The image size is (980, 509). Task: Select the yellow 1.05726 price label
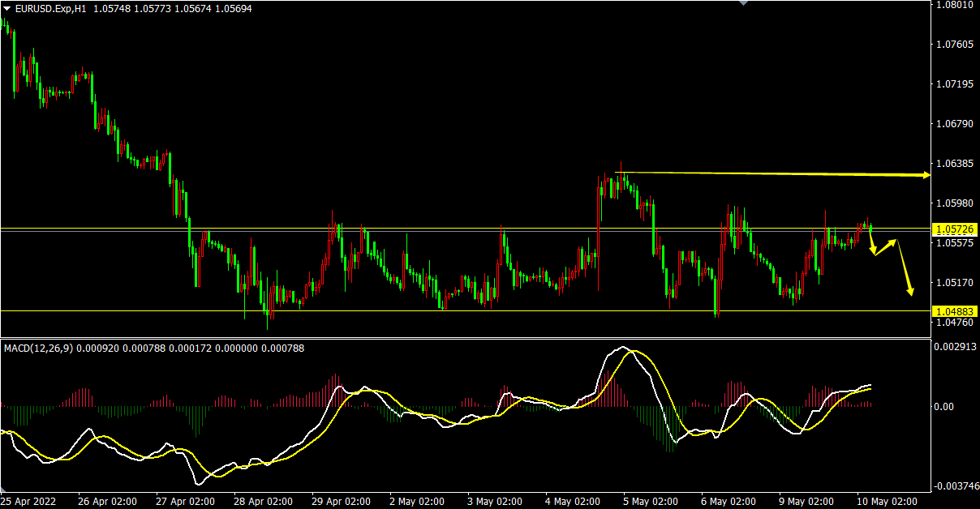point(955,229)
